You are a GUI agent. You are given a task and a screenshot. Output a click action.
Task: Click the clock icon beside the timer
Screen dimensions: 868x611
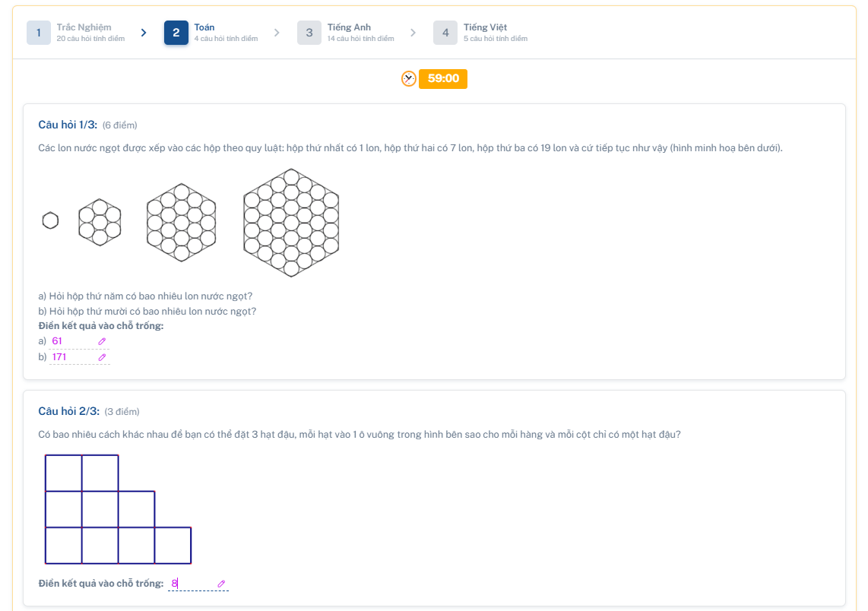coord(409,78)
